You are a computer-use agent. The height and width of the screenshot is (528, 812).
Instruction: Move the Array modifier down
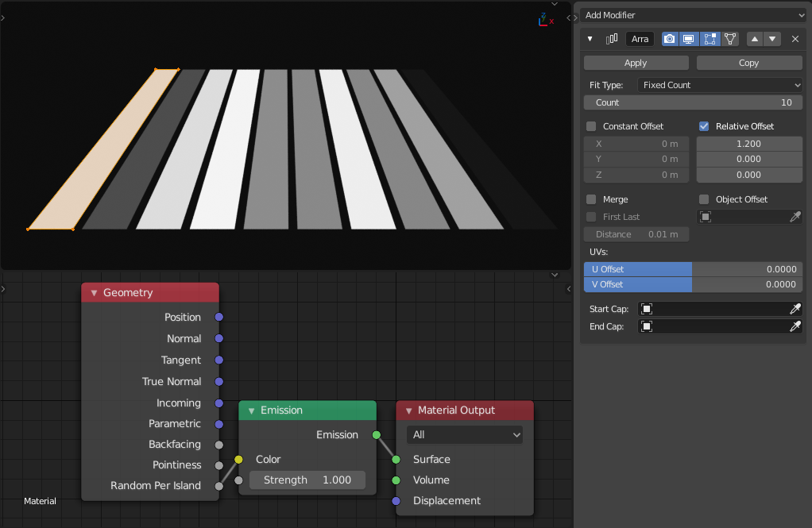coord(771,38)
